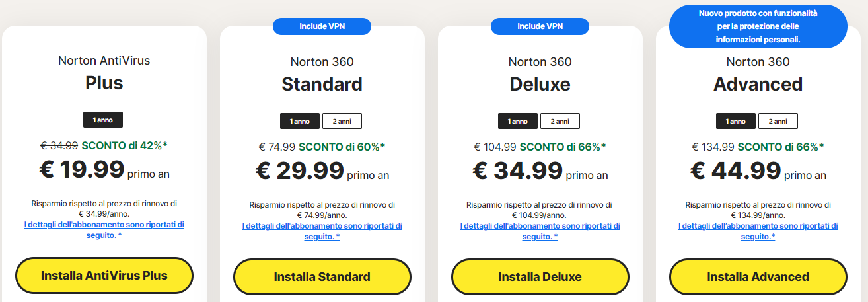This screenshot has width=868, height=302.
Task: Select 1 anno for Norton 360 Deluxe
Action: 519,121
